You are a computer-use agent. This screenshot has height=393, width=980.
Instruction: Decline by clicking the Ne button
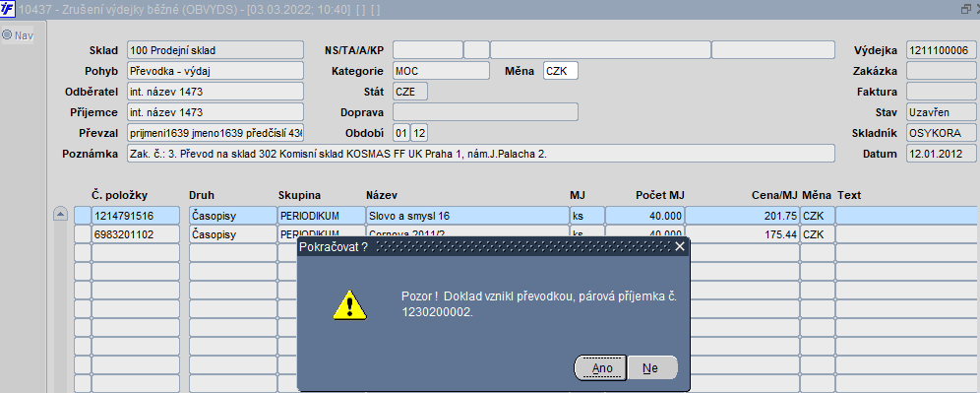(x=652, y=368)
